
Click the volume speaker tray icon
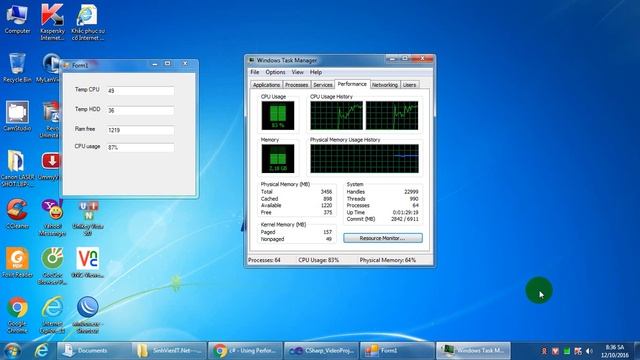click(x=589, y=351)
